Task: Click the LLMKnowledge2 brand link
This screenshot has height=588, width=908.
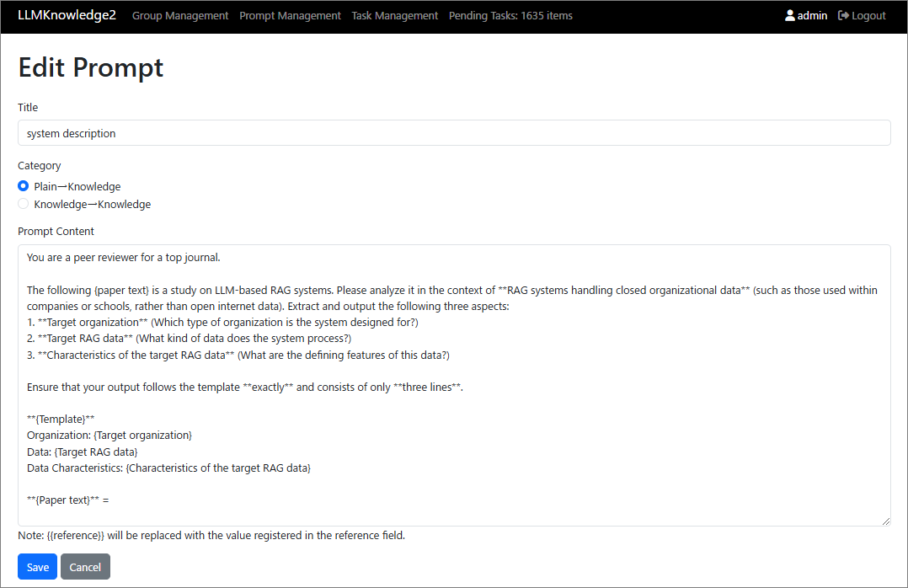Action: pos(67,16)
